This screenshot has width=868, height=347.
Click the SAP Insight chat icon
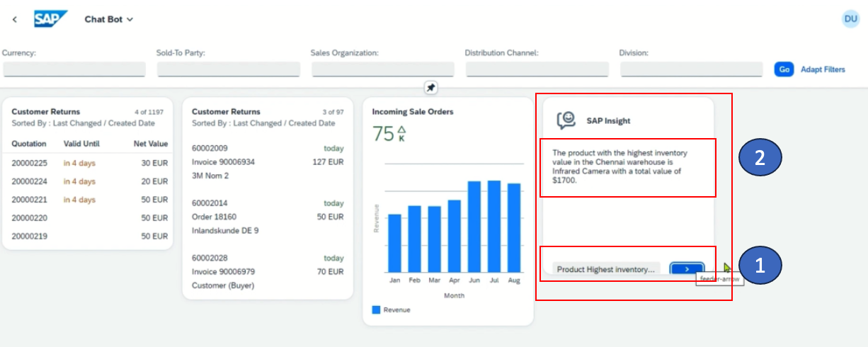coord(565,120)
